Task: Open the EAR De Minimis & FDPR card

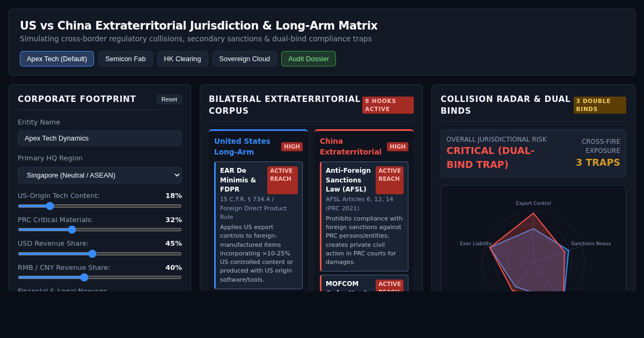Action: tap(259, 225)
